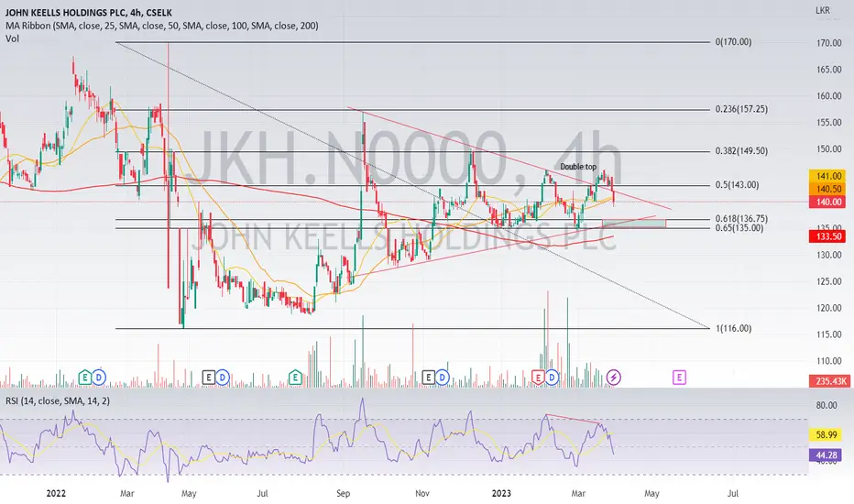
Task: Click the orange 140.50 price tag
Action: click(829, 189)
